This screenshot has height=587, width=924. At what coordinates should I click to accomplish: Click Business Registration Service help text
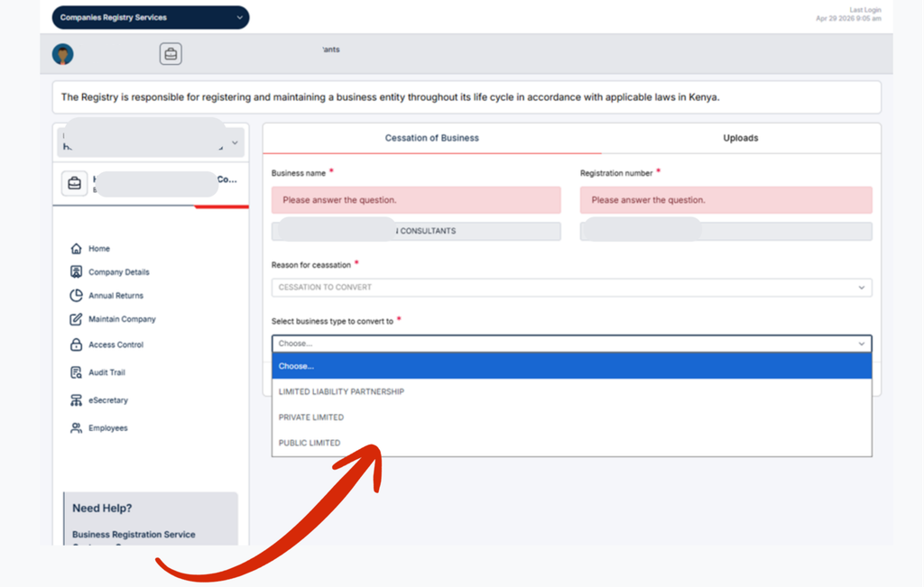(x=134, y=535)
